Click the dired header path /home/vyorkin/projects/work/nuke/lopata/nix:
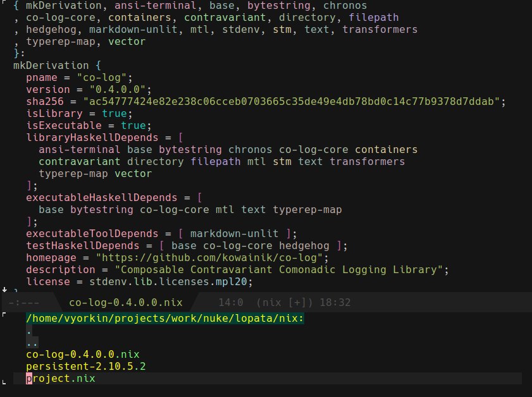The height and width of the screenshot is (397, 532). pyautogui.click(x=165, y=319)
